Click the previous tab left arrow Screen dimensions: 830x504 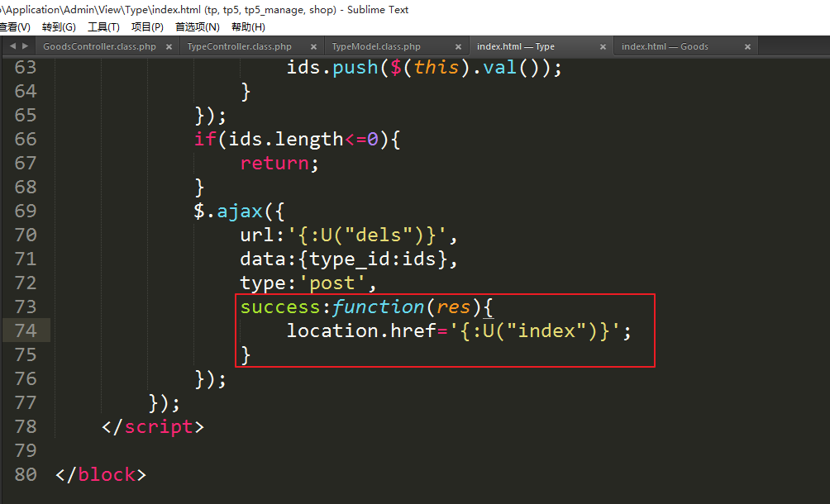12,46
